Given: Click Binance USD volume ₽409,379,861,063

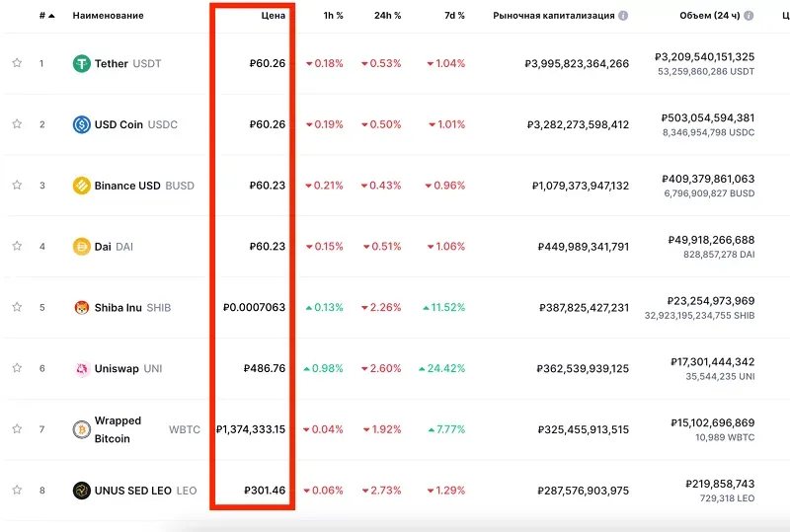Looking at the screenshot, I should (708, 179).
